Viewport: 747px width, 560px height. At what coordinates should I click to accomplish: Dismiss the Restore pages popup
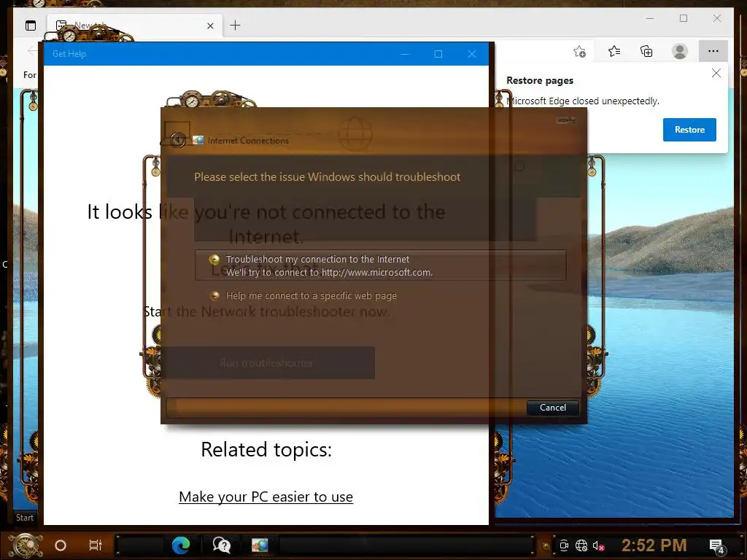click(x=716, y=73)
